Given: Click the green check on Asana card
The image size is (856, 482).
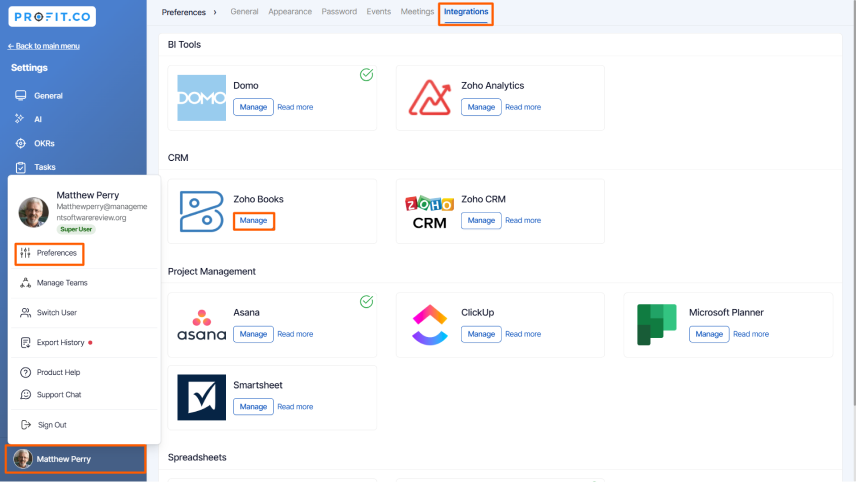Looking at the screenshot, I should point(366,301).
